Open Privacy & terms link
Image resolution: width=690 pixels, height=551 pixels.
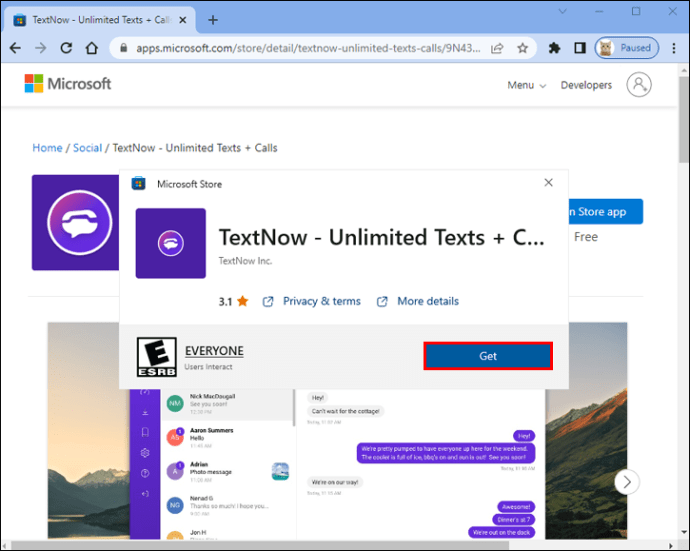point(321,301)
